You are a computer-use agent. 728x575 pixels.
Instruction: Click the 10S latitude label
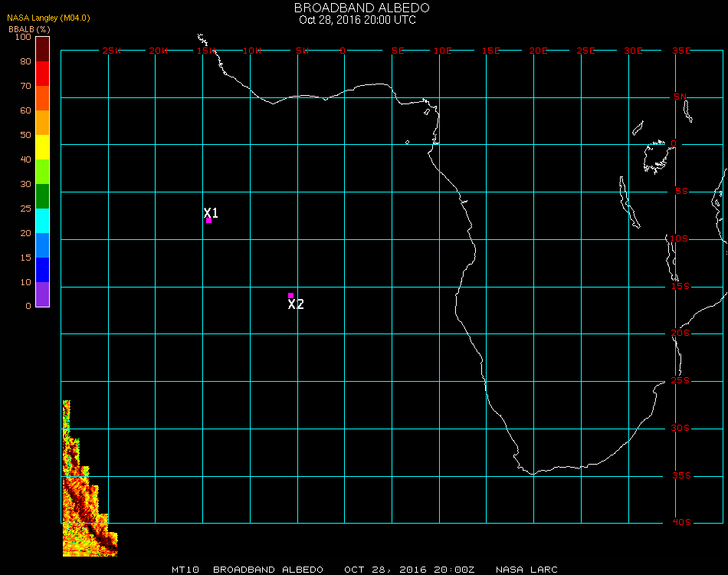[679, 238]
